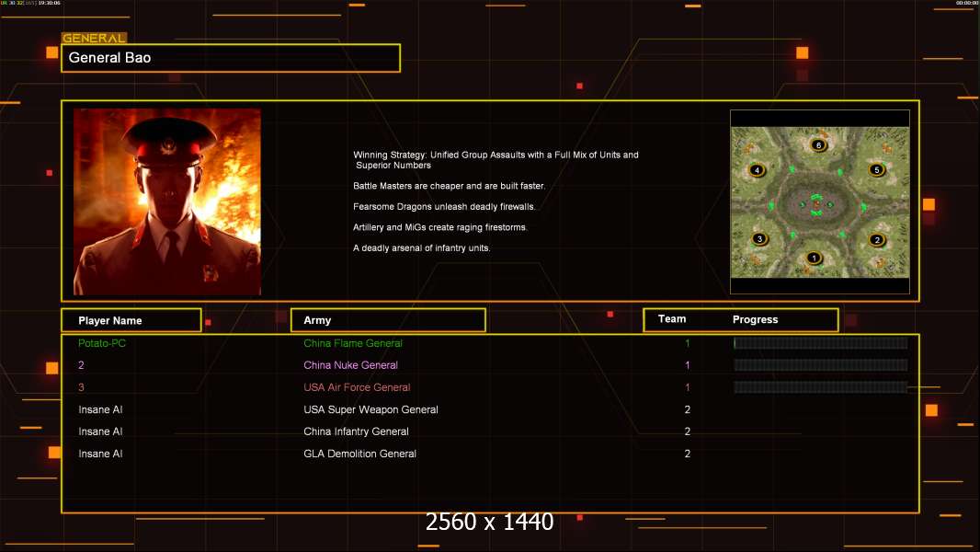
Task: Click Insane AI beside China Infantry General
Action: (100, 431)
